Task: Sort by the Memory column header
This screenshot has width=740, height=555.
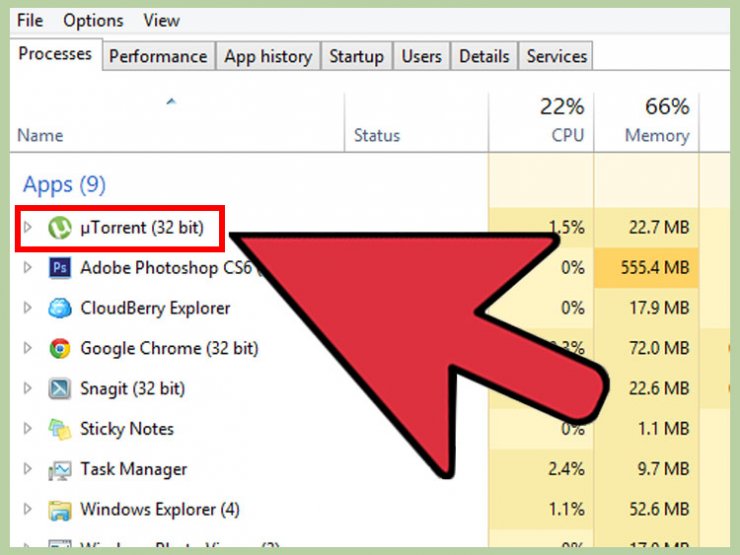Action: pyautogui.click(x=646, y=123)
